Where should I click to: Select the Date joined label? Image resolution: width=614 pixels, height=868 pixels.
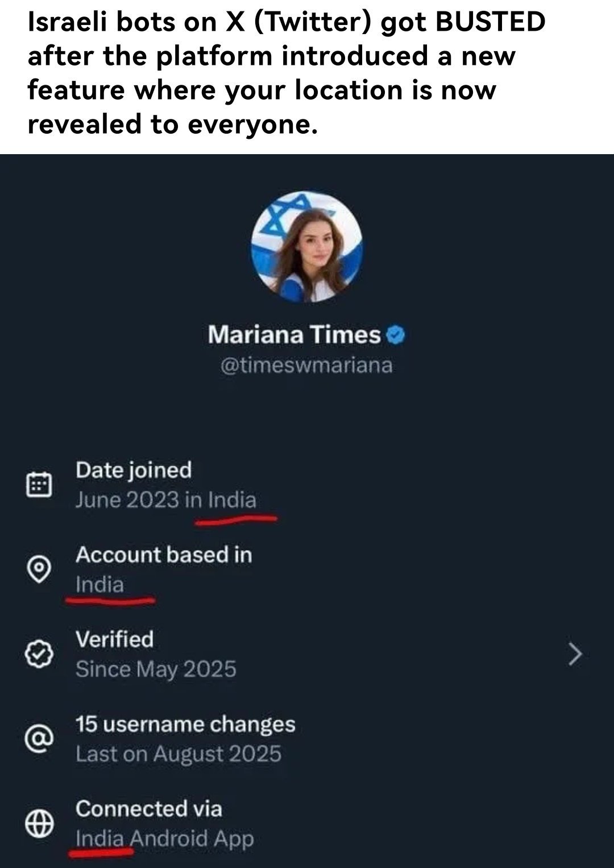pyautogui.click(x=134, y=470)
